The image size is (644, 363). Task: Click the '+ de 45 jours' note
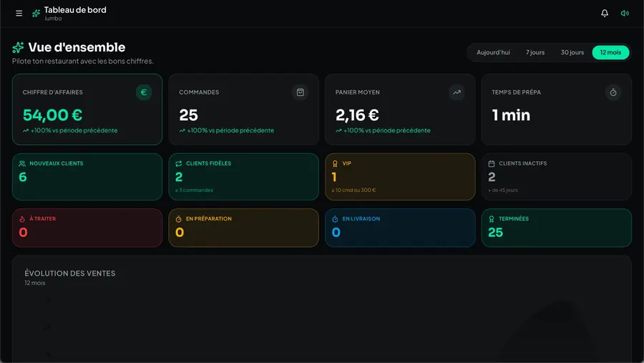[x=503, y=190]
